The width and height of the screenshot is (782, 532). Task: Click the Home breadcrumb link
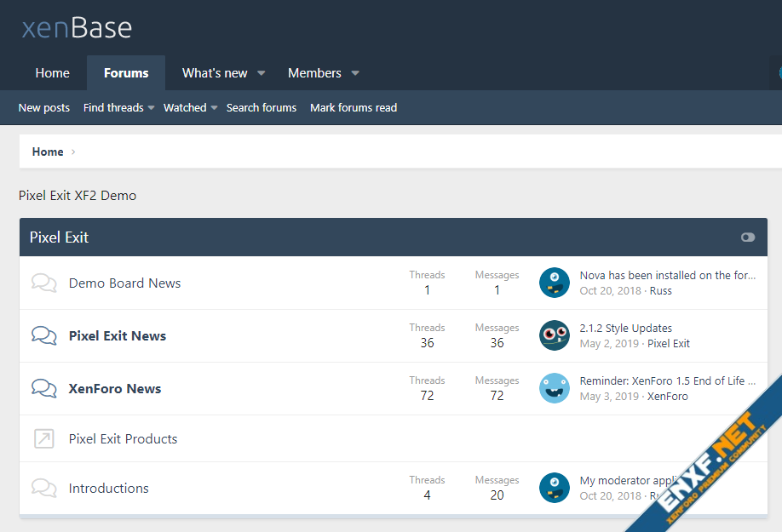(48, 152)
